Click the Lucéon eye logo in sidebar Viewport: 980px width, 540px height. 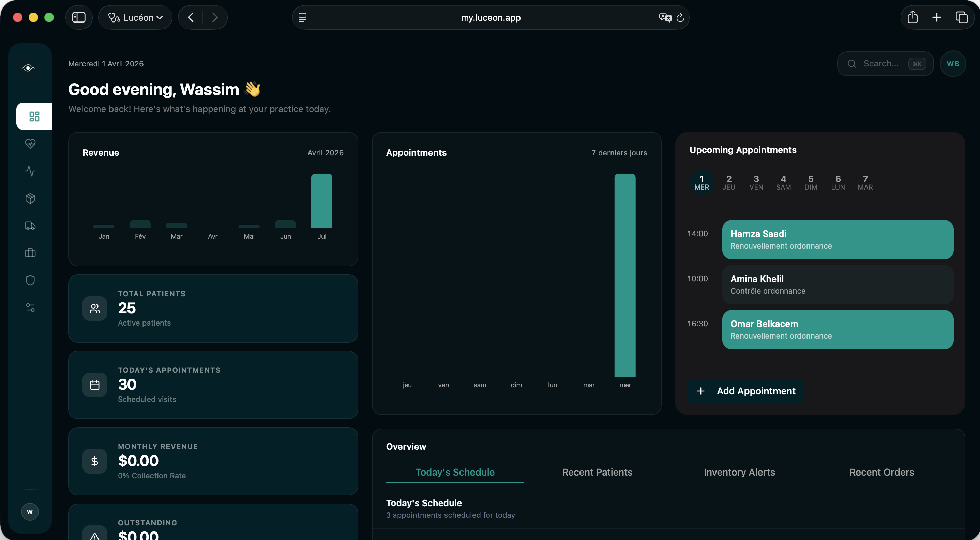28,68
